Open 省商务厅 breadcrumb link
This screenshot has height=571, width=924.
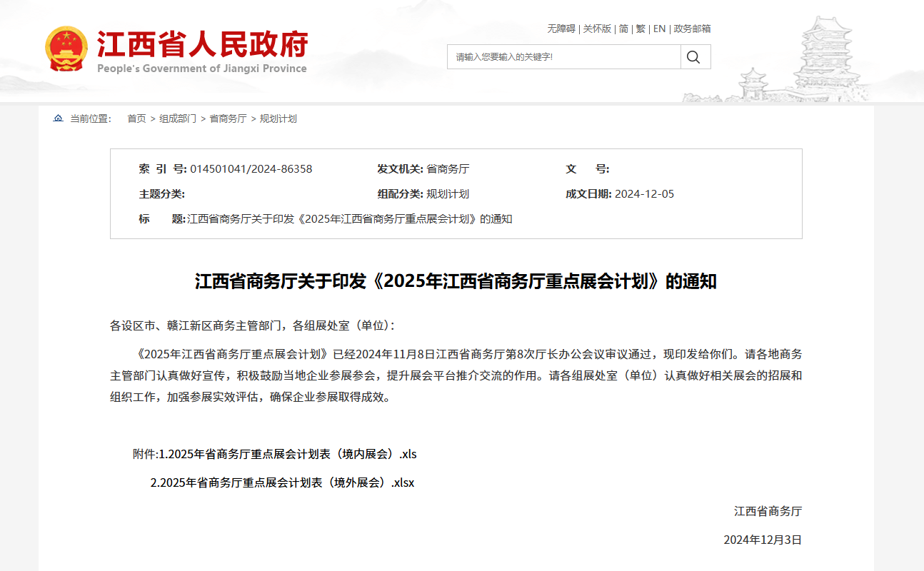(228, 118)
